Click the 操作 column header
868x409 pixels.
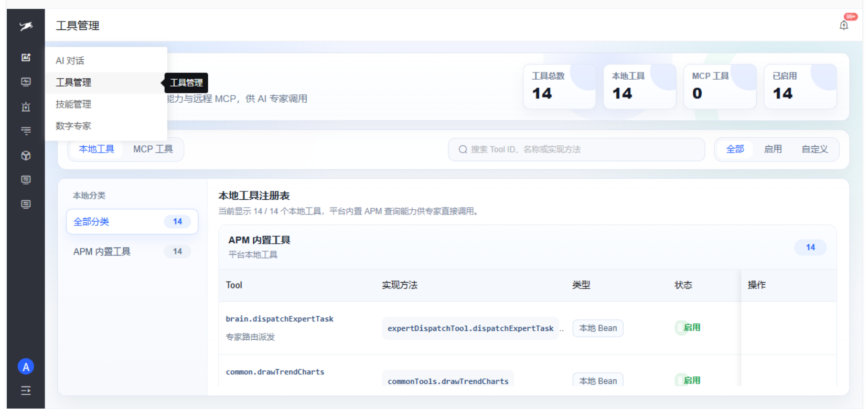[x=757, y=285]
